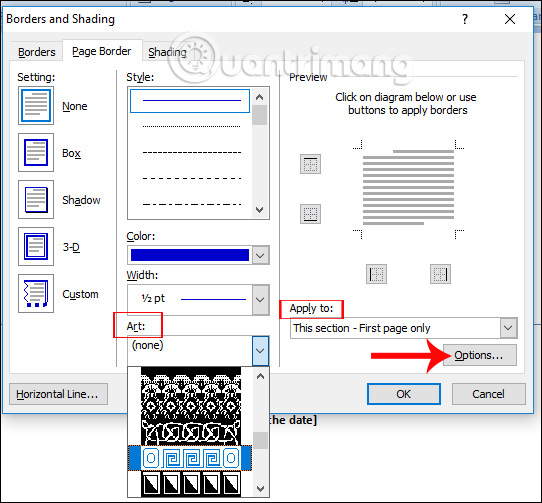Toggle the left border preview button
Viewport: 542px width, 503px height.
(376, 274)
